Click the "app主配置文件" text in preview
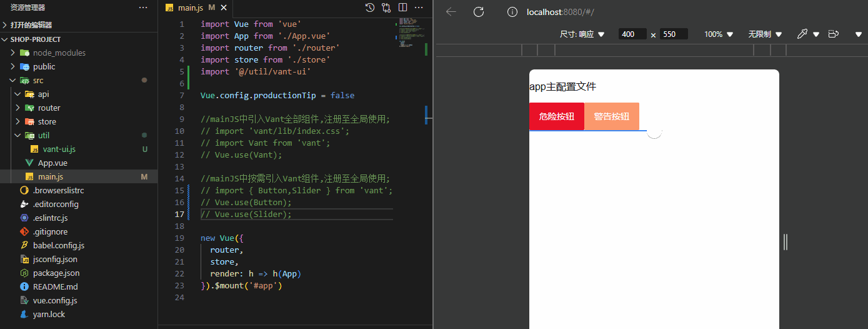The width and height of the screenshot is (868, 329). [562, 87]
